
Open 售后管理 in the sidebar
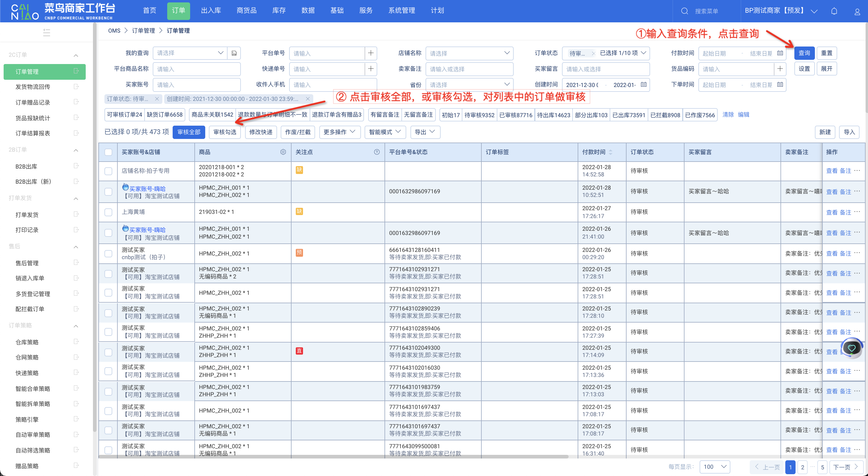27,263
